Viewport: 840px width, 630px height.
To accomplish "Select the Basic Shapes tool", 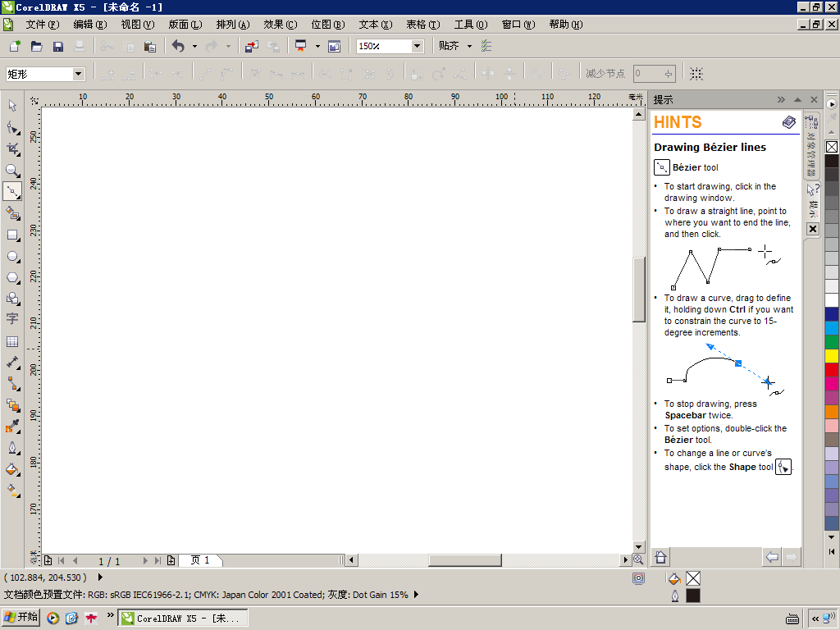I will click(12, 299).
